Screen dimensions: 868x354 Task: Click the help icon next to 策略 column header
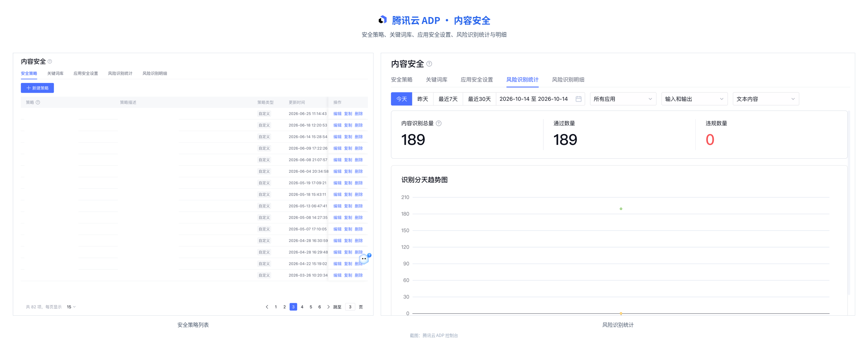38,102
